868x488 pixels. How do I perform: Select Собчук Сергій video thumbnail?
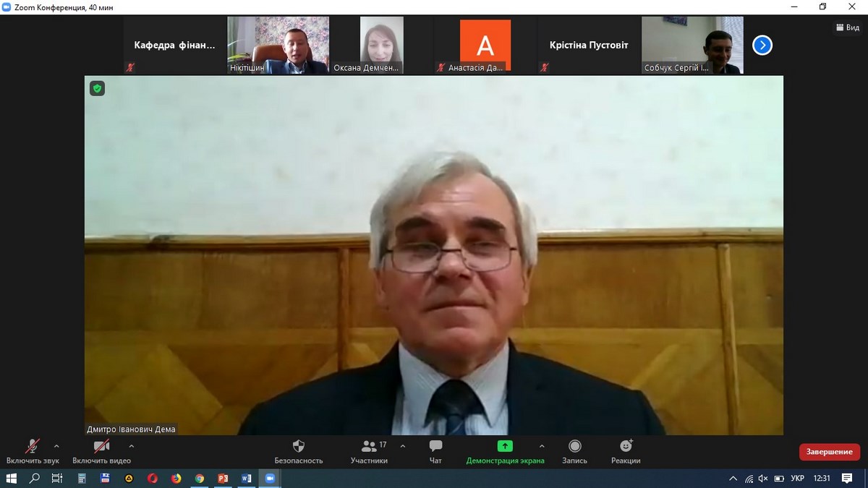[692, 45]
